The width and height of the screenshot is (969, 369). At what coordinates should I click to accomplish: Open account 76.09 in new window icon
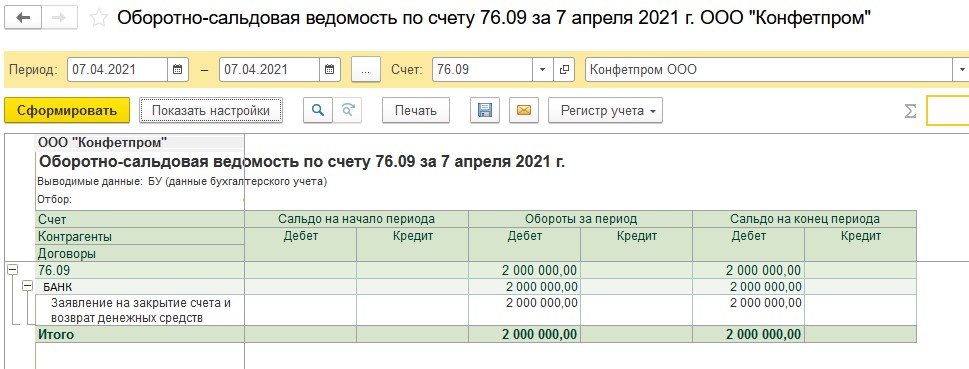click(564, 69)
